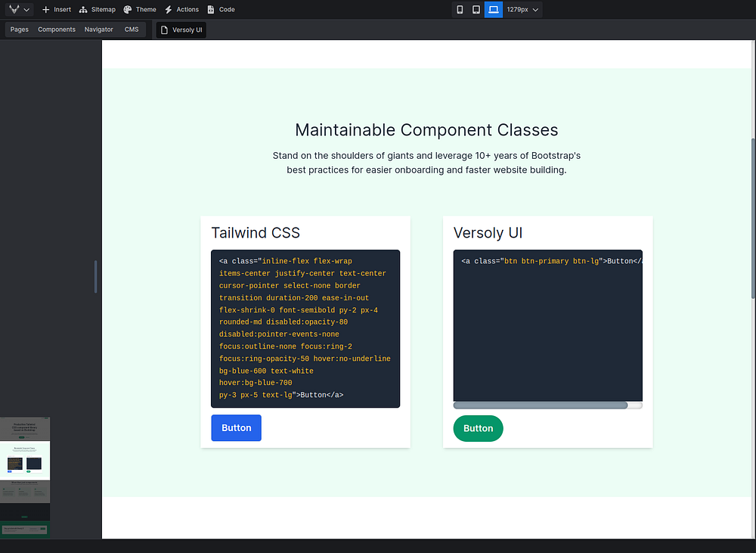Click the Tailwind CSS code block
Screen dimensions: 756x553
tap(305, 328)
